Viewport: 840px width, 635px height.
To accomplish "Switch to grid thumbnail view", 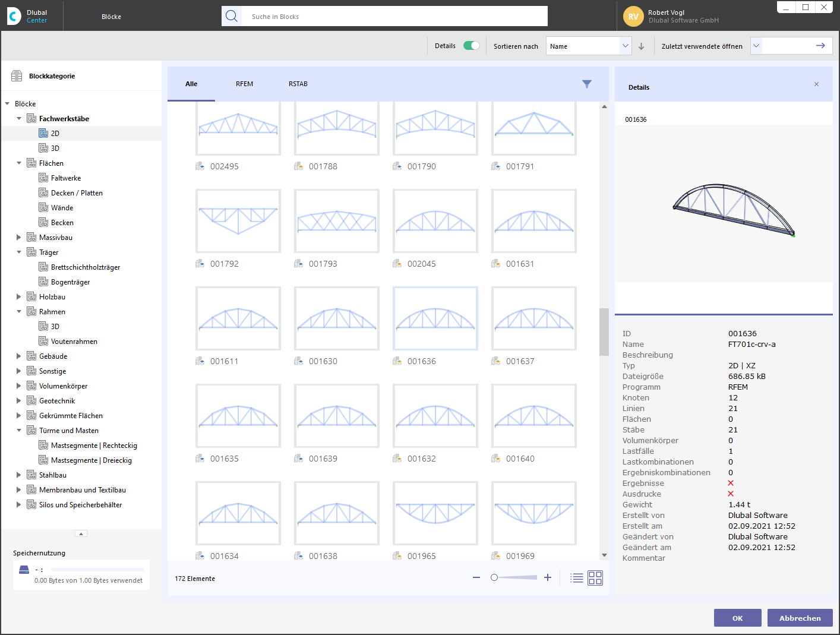I will (595, 578).
